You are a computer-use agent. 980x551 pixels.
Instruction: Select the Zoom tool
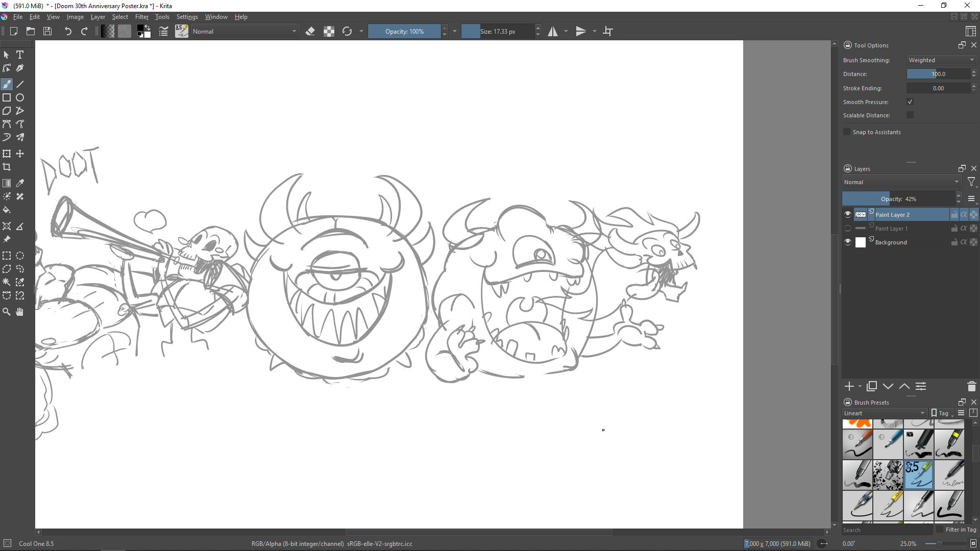pyautogui.click(x=7, y=312)
